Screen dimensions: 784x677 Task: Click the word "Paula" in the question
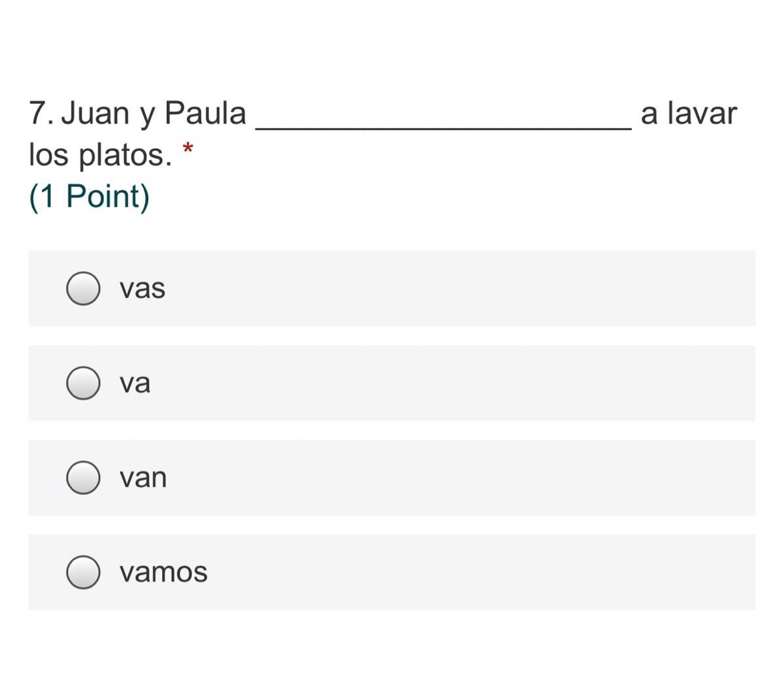click(205, 113)
